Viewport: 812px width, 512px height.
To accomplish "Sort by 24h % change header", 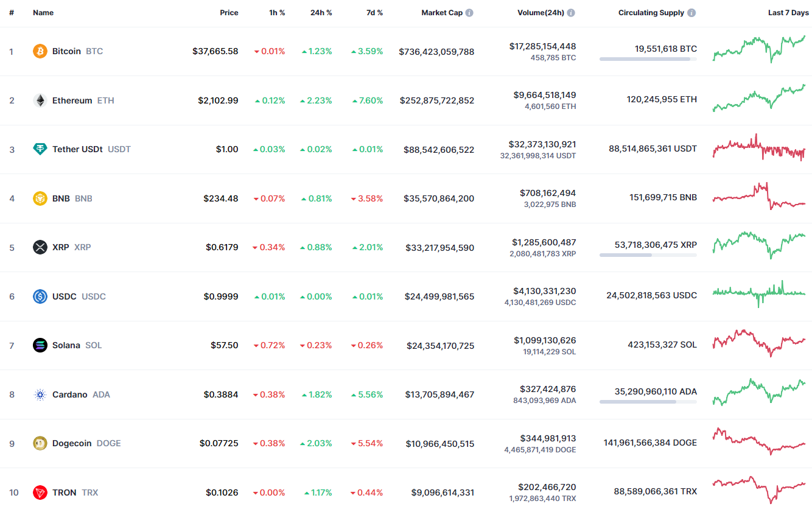I will [x=321, y=13].
